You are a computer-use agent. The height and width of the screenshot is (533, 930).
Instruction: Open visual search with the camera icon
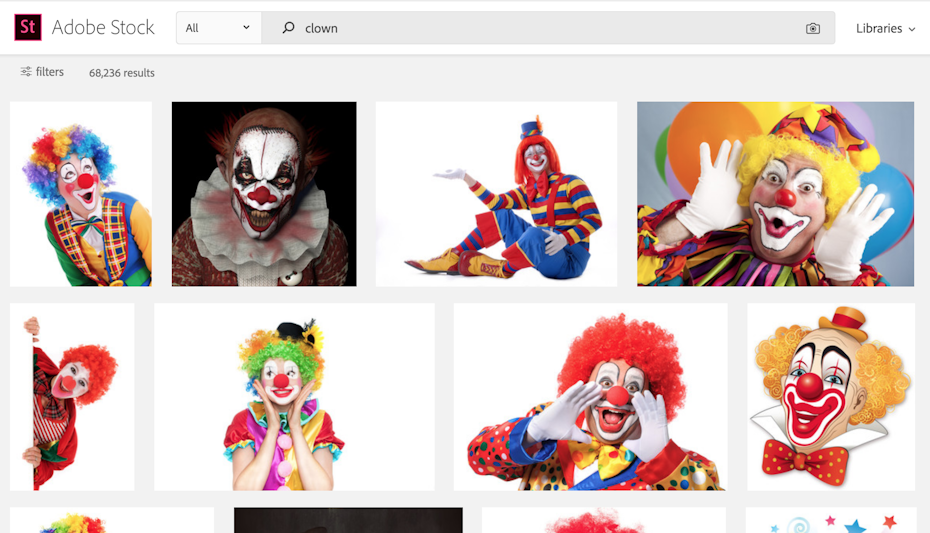[x=812, y=29]
